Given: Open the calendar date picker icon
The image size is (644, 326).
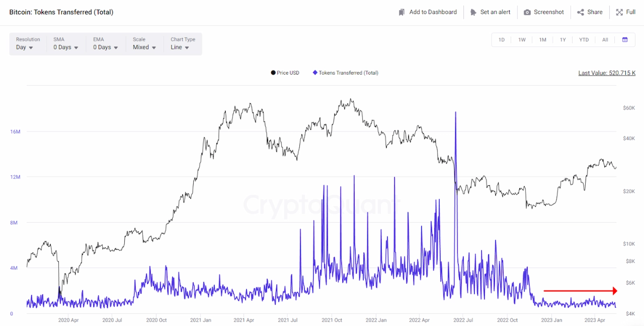Looking at the screenshot, I should [x=625, y=39].
